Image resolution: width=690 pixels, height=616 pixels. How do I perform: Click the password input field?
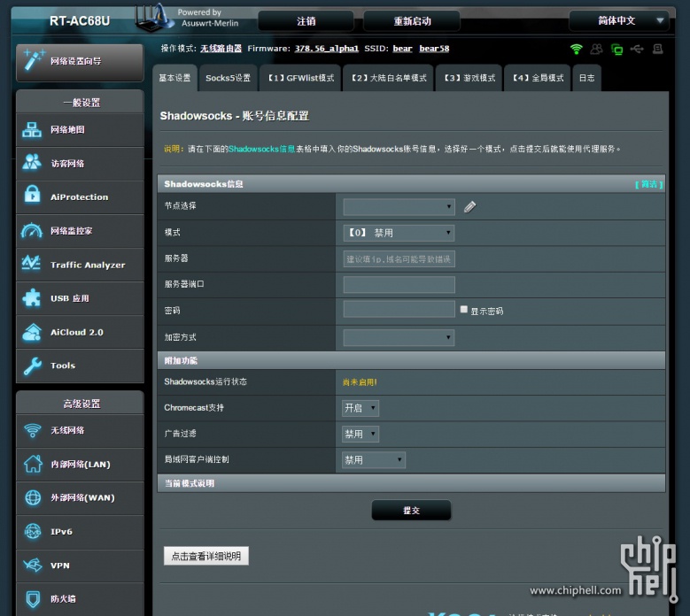pyautogui.click(x=399, y=309)
